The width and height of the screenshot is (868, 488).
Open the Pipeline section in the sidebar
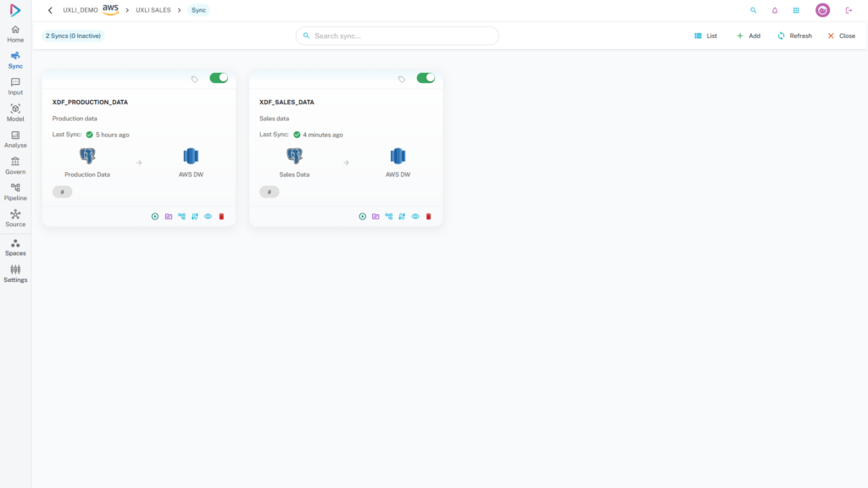15,191
